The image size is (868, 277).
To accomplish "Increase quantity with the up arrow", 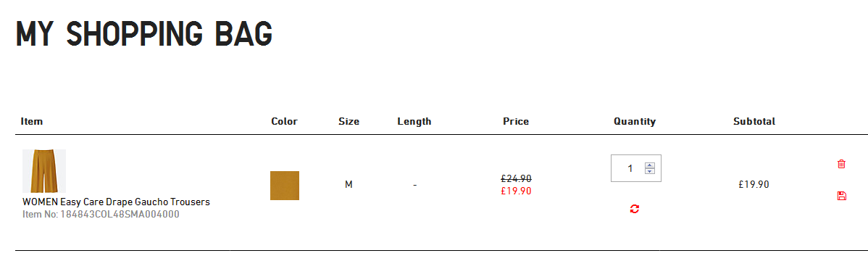I will tap(650, 165).
